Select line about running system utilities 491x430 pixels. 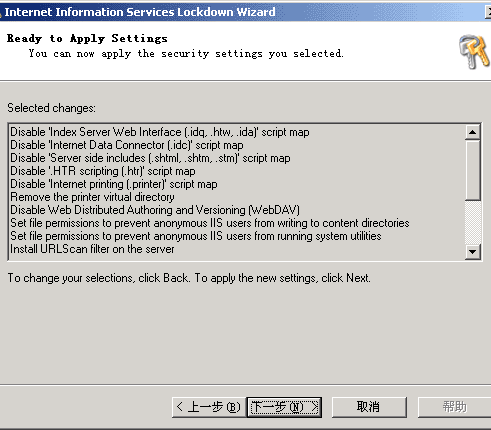coord(196,236)
